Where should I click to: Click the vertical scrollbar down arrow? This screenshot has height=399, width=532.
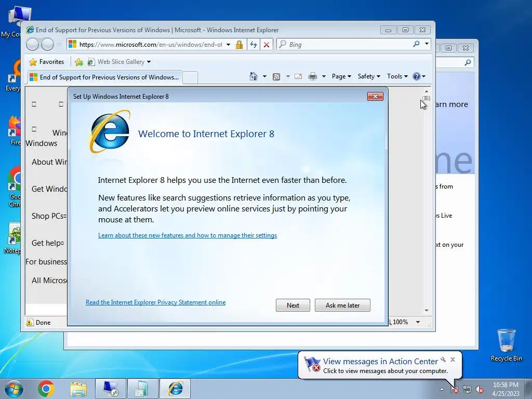click(427, 311)
